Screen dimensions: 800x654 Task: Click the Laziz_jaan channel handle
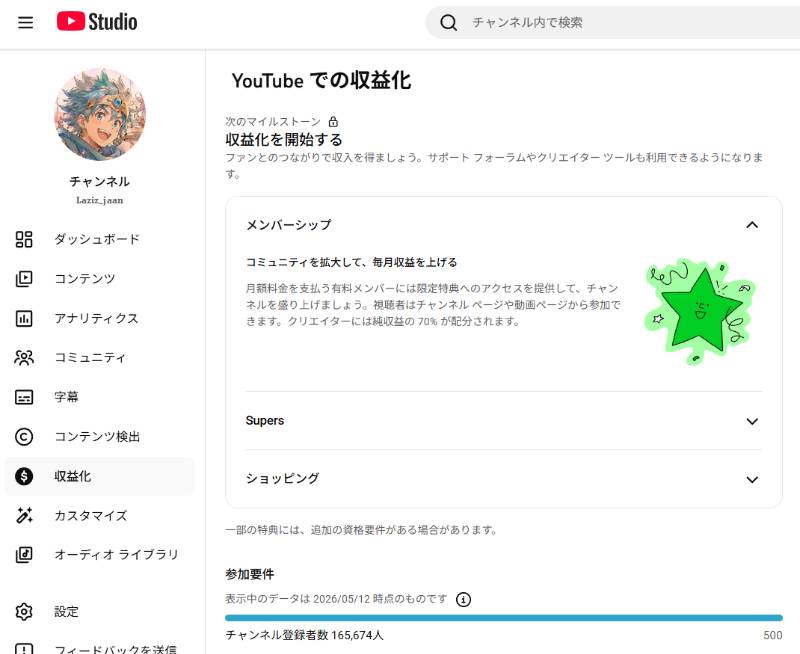100,200
